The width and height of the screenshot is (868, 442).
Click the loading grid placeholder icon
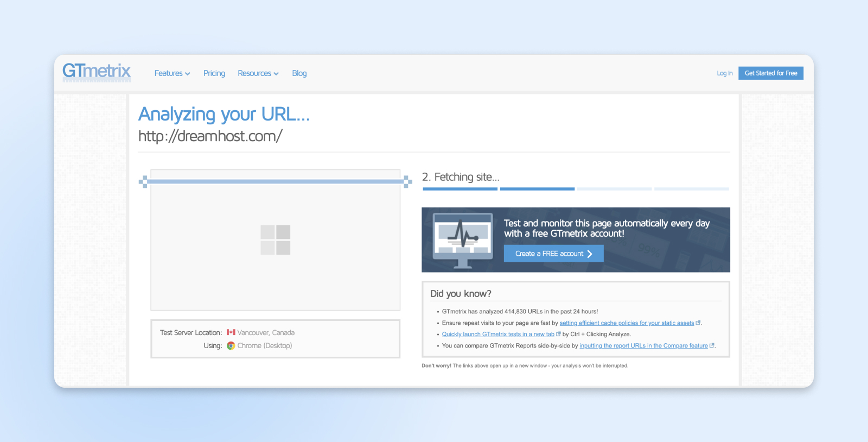pos(276,240)
